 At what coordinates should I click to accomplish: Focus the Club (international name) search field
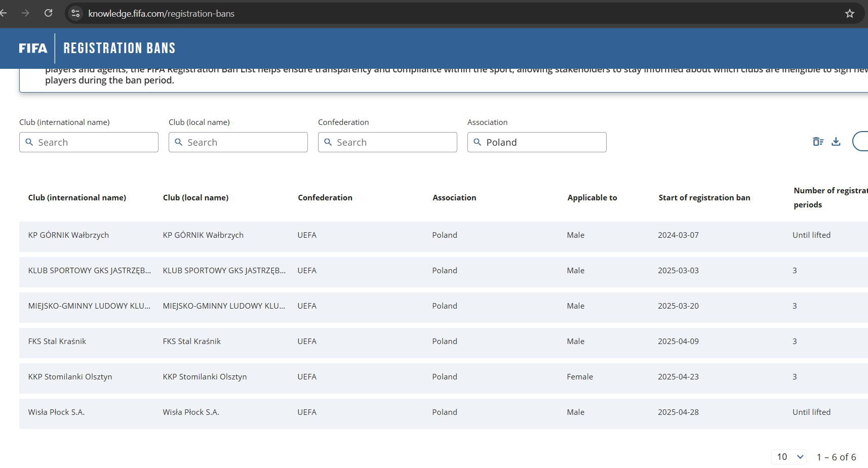coord(89,142)
